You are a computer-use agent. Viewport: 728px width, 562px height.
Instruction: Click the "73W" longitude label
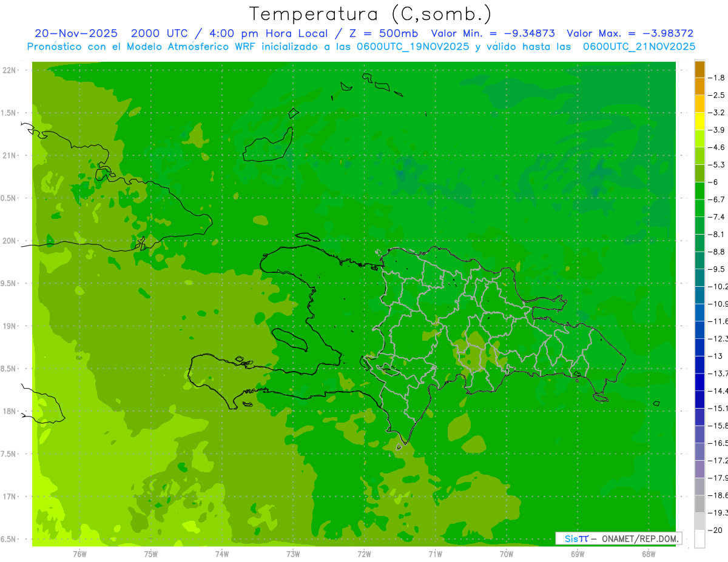pos(293,554)
